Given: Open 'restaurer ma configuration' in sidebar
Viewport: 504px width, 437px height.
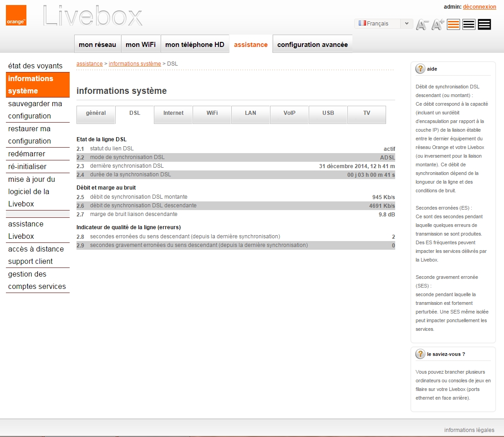Looking at the screenshot, I should pyautogui.click(x=38, y=135).
